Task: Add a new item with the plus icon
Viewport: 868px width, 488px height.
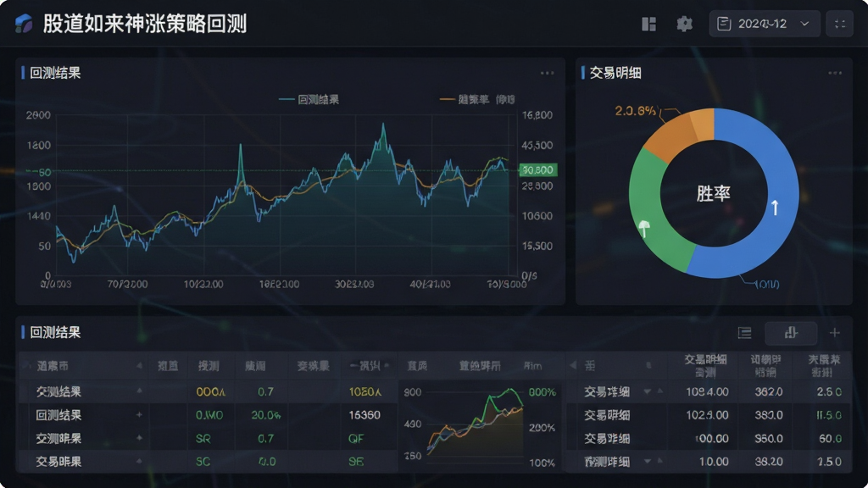Action: click(835, 332)
